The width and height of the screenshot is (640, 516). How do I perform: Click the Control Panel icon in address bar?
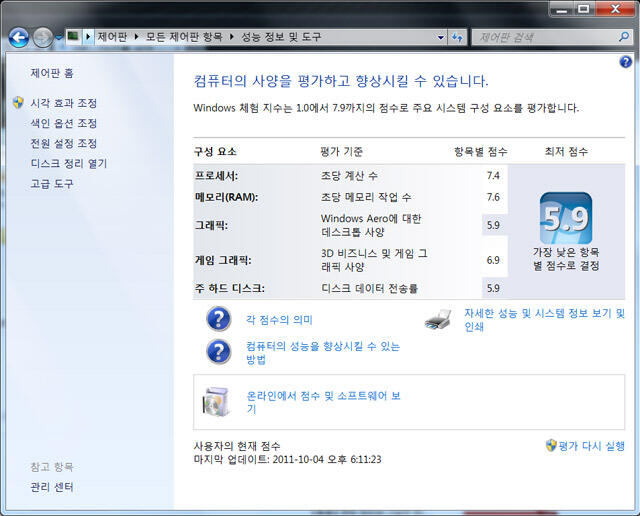(x=73, y=36)
